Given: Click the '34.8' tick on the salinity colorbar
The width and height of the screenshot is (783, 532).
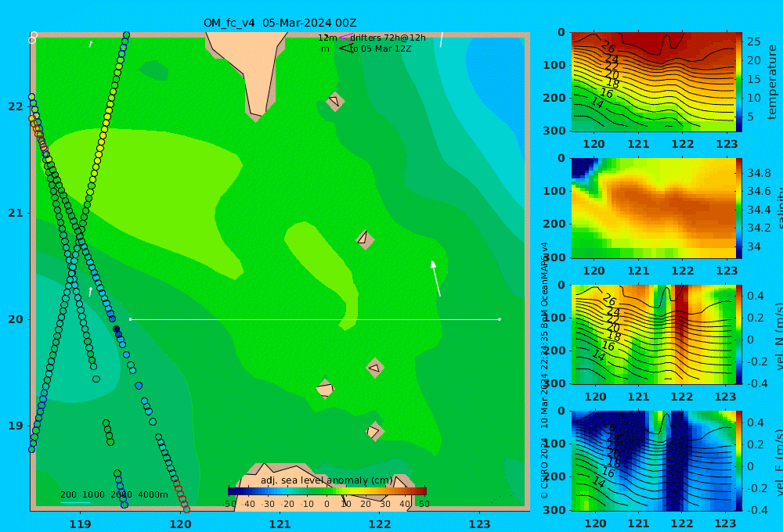Looking at the screenshot, I should (759, 173).
